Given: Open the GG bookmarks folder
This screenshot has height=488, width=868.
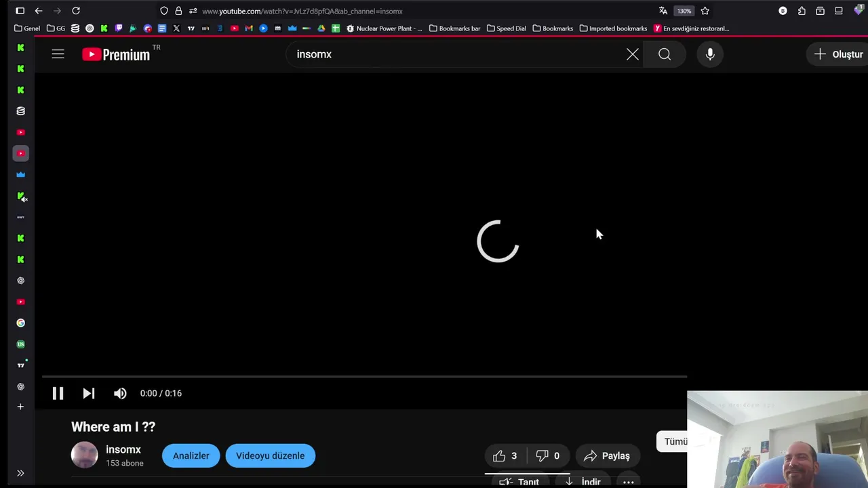Looking at the screenshot, I should (x=56, y=28).
